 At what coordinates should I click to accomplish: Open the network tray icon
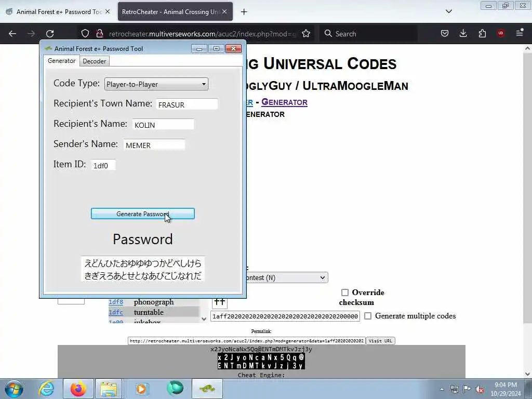[x=454, y=389]
